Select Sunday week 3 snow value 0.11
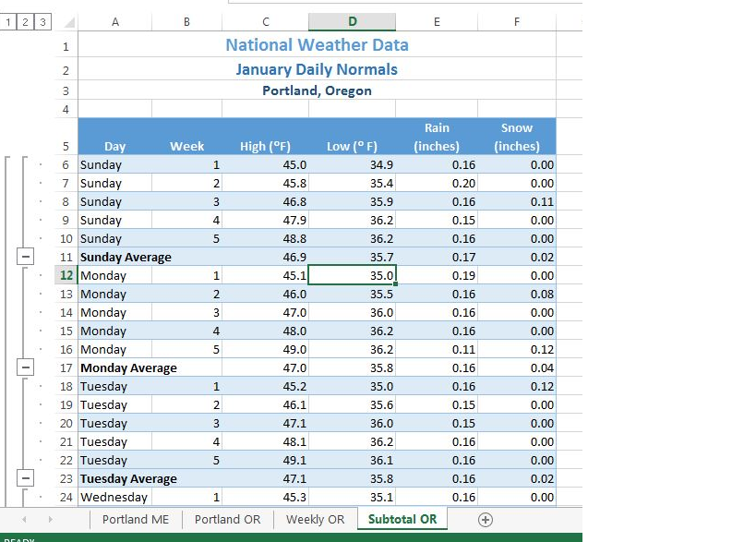 click(516, 201)
